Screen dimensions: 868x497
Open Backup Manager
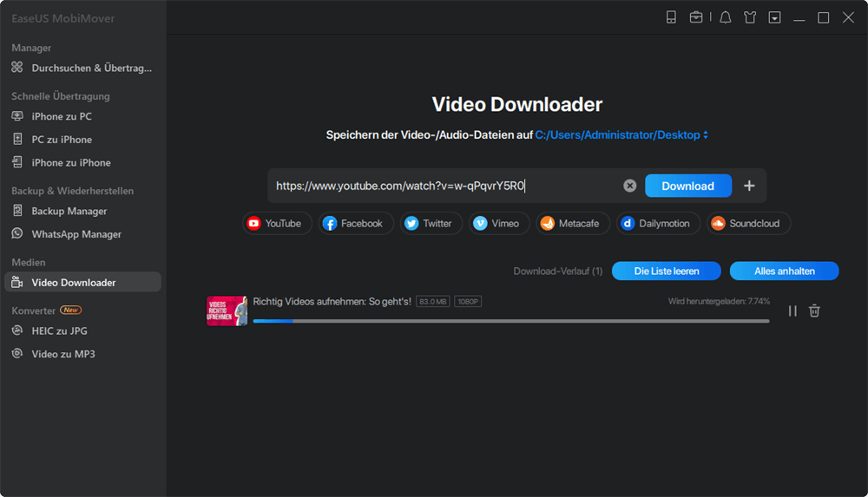82,211
